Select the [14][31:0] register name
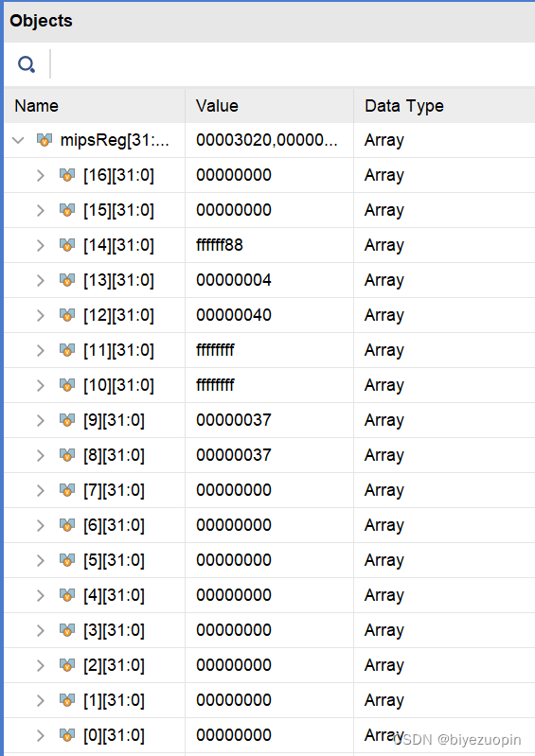535x756 pixels. click(x=118, y=245)
